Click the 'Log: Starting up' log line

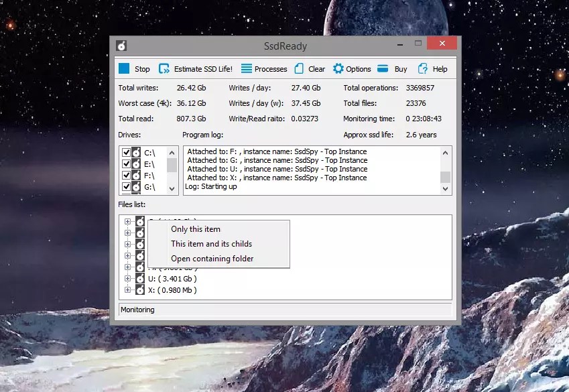[x=211, y=186]
